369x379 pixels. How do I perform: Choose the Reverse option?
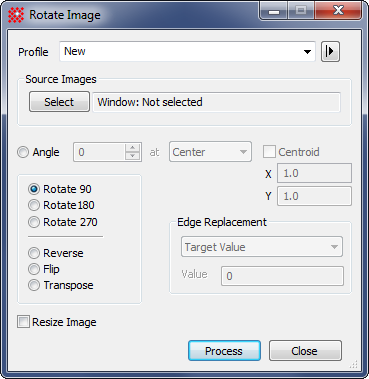point(34,253)
